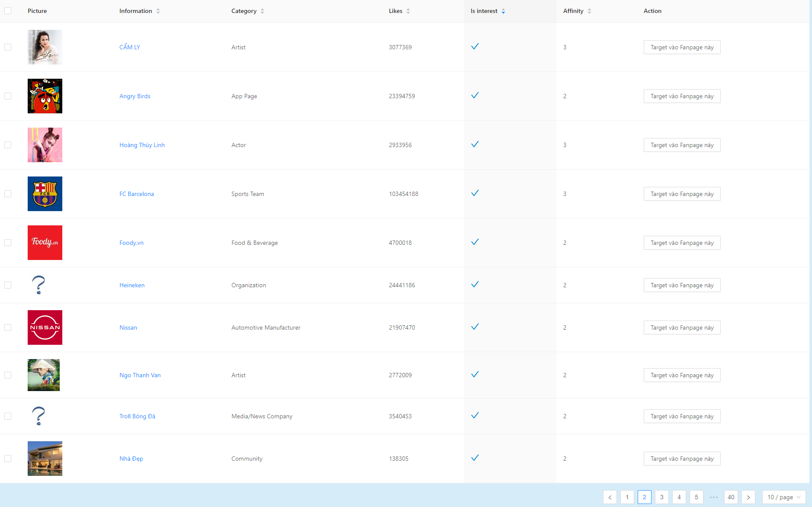Click the checkmark icon in FC Barcelona row
The width and height of the screenshot is (812, 507).
pyautogui.click(x=475, y=193)
